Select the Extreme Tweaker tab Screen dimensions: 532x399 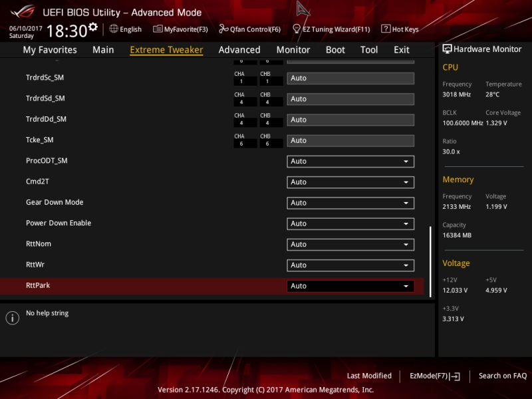coord(166,50)
